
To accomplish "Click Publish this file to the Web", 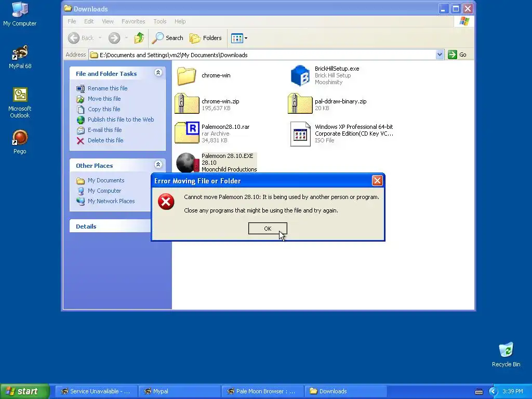I will point(121,119).
